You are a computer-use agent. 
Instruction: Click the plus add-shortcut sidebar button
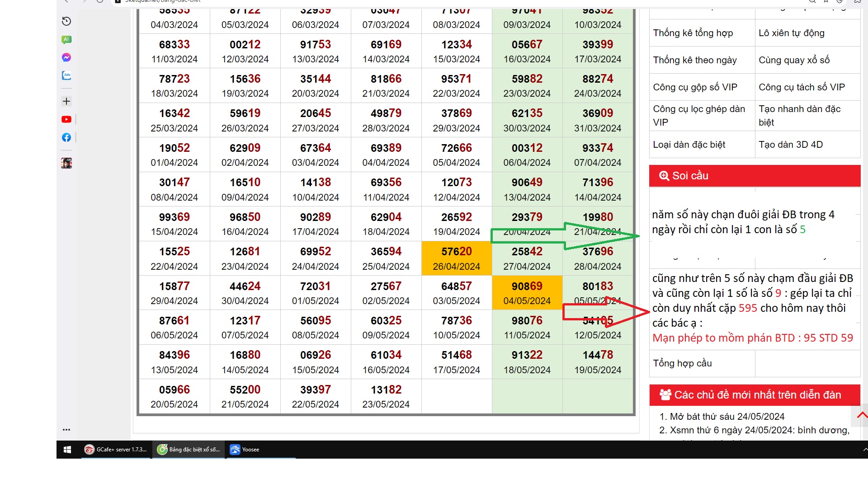click(66, 101)
